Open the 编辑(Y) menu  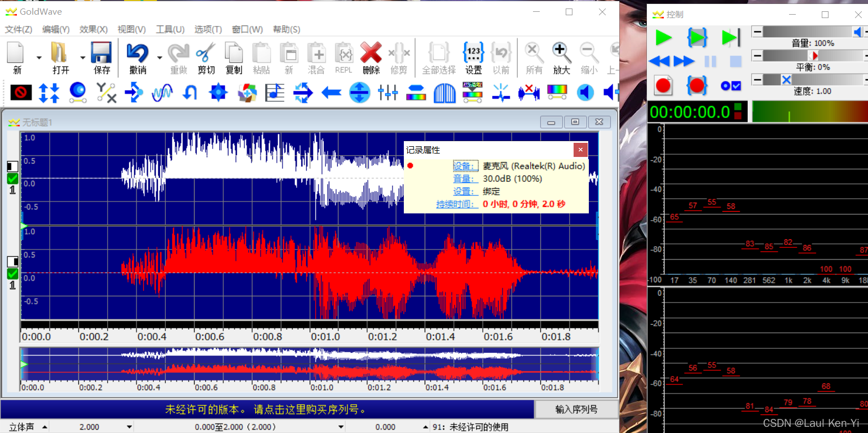pos(56,29)
